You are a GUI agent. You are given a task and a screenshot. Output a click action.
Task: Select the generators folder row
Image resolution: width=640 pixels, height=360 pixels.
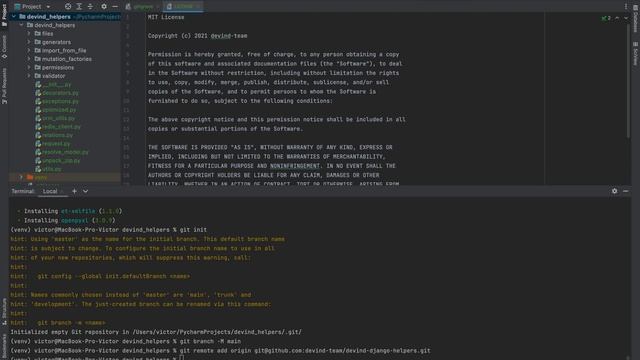(65, 42)
